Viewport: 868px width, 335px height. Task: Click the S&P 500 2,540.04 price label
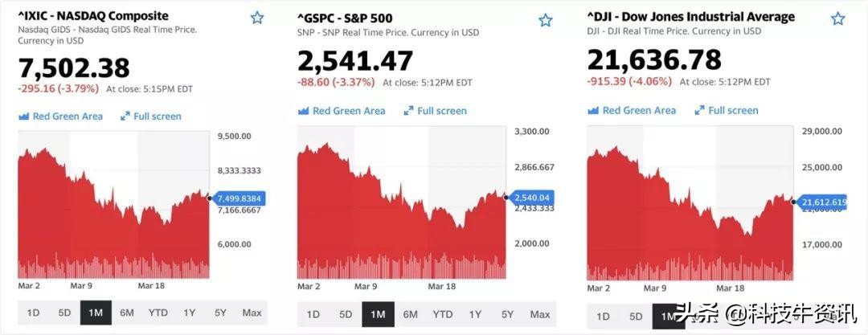click(529, 196)
